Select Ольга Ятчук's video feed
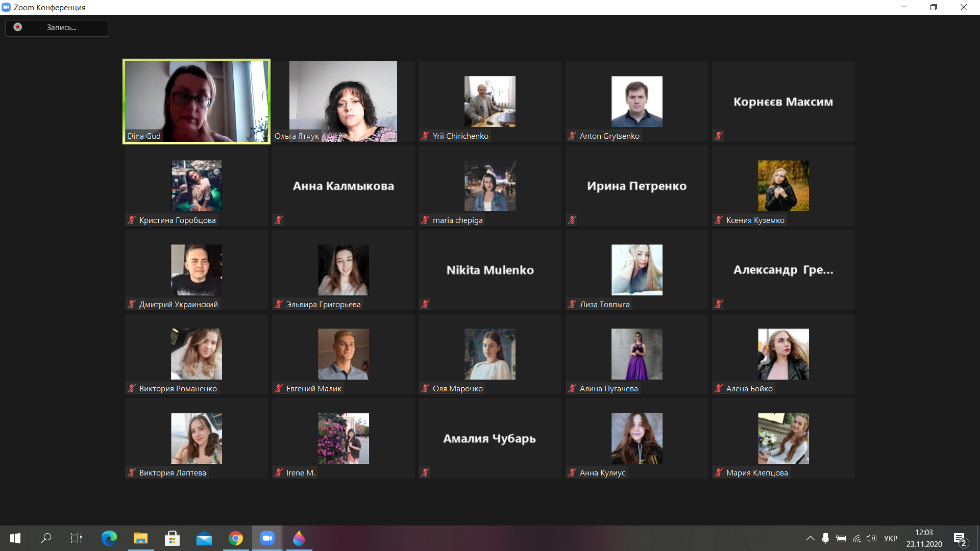This screenshot has height=551, width=980. [343, 102]
